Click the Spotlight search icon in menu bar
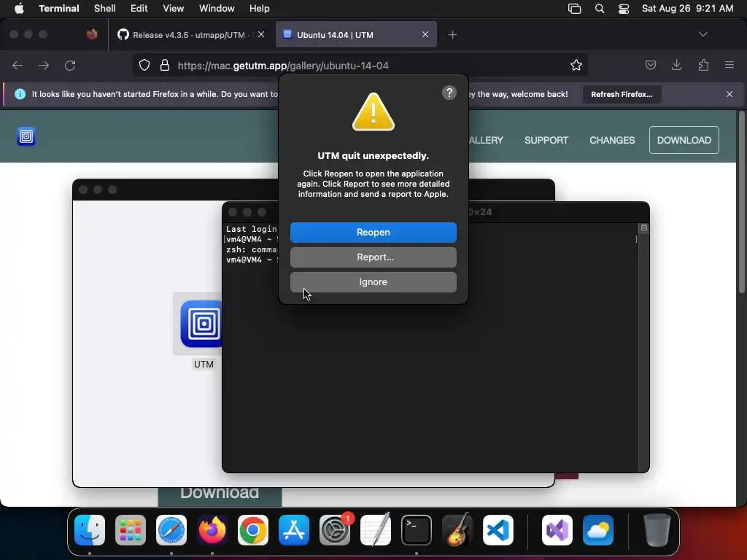 coord(600,9)
